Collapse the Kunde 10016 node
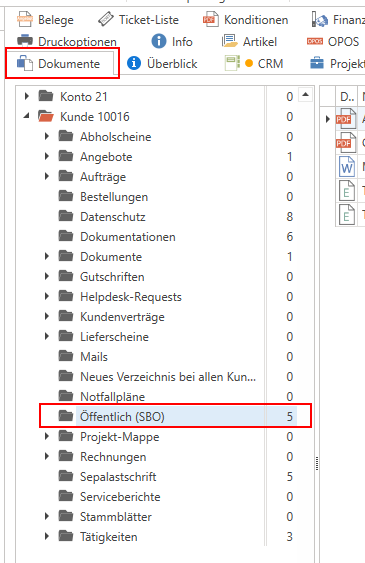The height and width of the screenshot is (563, 365). coord(27,116)
